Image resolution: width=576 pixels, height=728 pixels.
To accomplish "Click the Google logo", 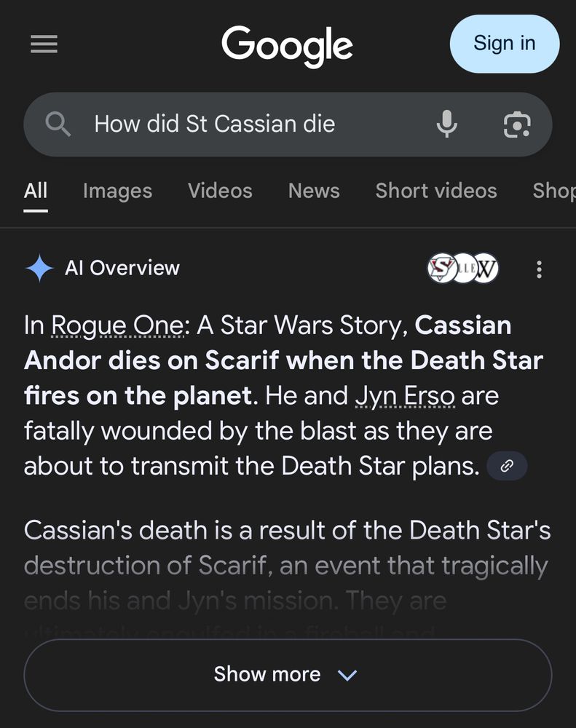I will 287,44.
